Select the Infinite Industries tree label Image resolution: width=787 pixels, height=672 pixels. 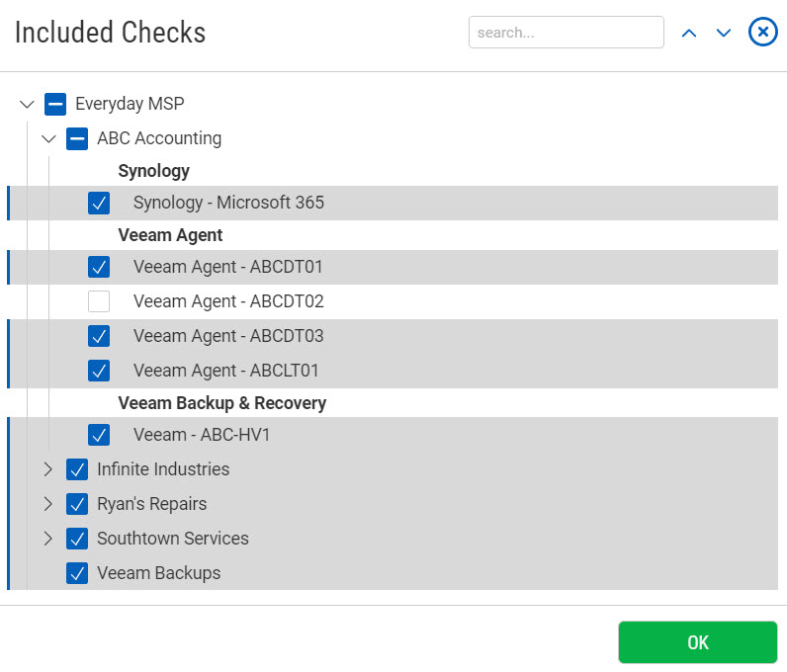click(x=163, y=469)
